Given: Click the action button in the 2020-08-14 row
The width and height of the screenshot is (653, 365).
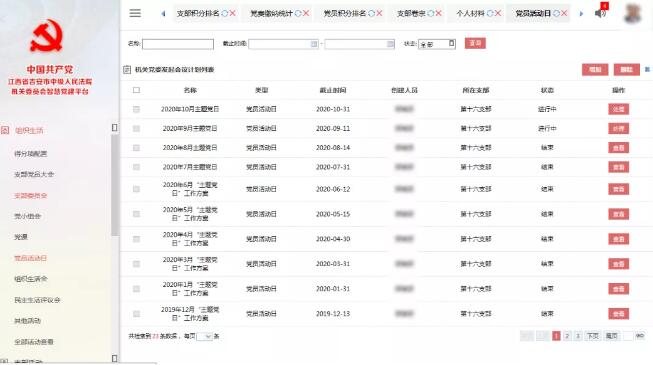Looking at the screenshot, I should click(x=618, y=148).
